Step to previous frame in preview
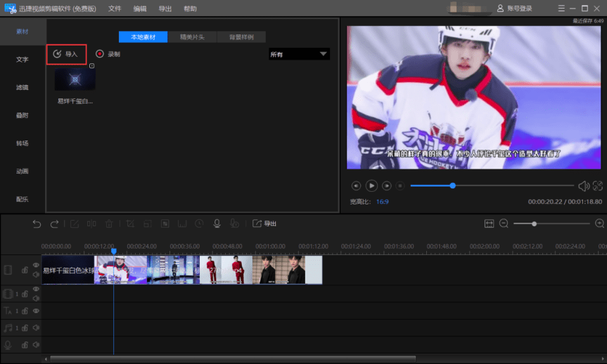Screen dimensions: 607x364 (356, 186)
